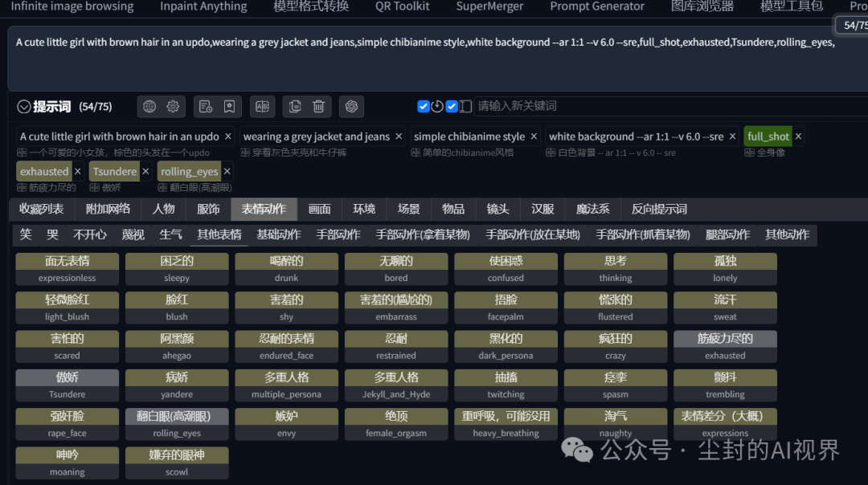
Task: Remove the exhausted keyword tag
Action: click(x=77, y=172)
